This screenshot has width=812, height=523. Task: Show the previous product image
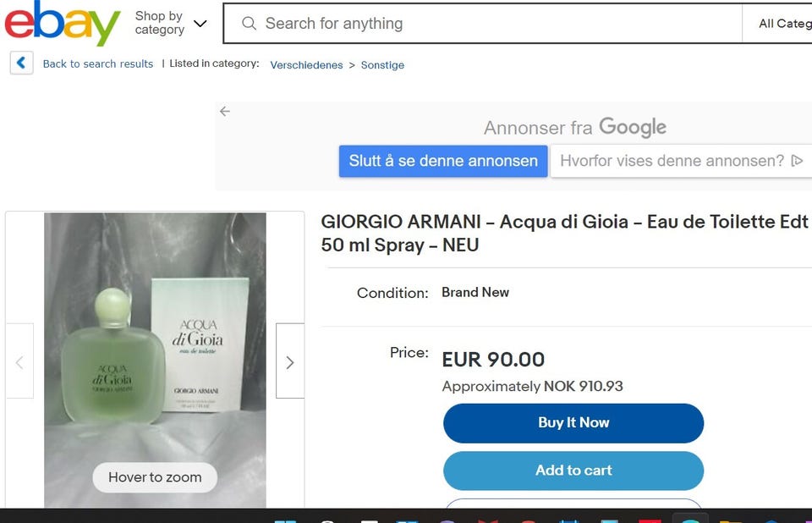(19, 362)
